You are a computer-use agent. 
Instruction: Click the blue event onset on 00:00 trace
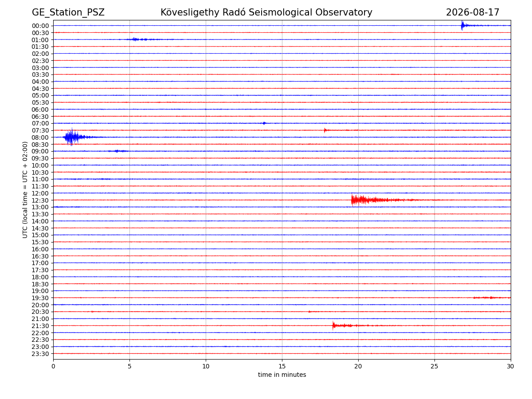tap(463, 25)
